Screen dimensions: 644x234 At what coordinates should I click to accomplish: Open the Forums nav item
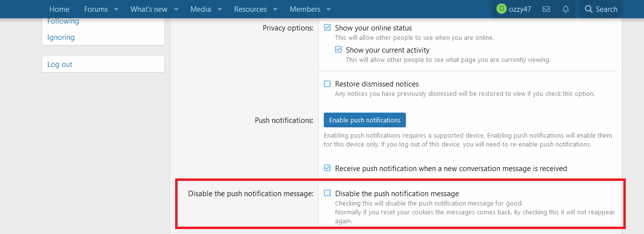coord(95,9)
